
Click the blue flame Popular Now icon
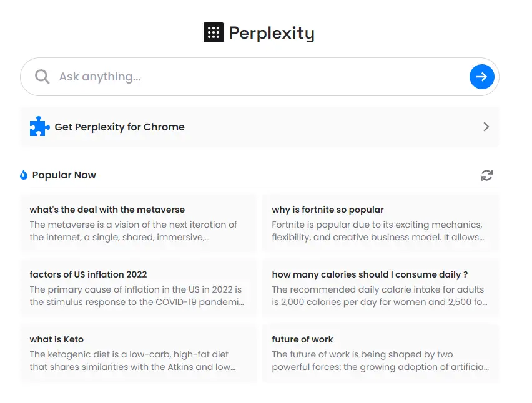click(23, 175)
